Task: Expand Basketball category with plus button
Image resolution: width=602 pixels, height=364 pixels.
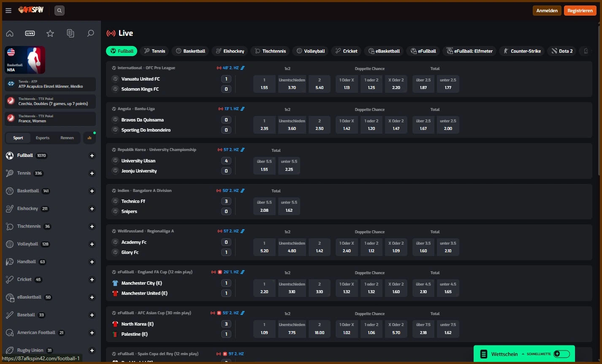Action: [92, 191]
